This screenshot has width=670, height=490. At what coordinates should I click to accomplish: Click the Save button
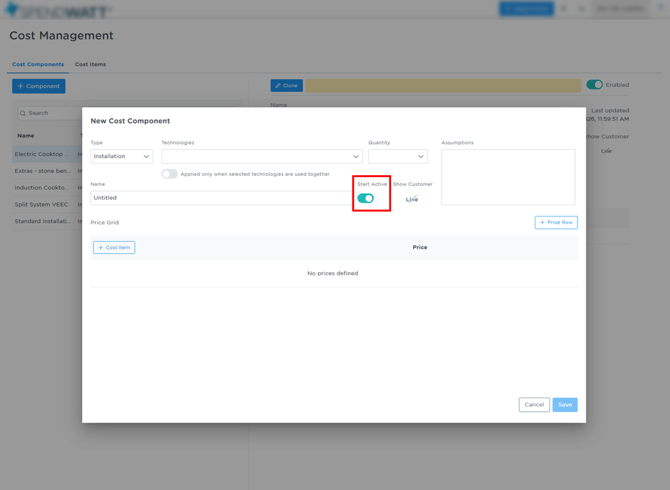tap(565, 405)
